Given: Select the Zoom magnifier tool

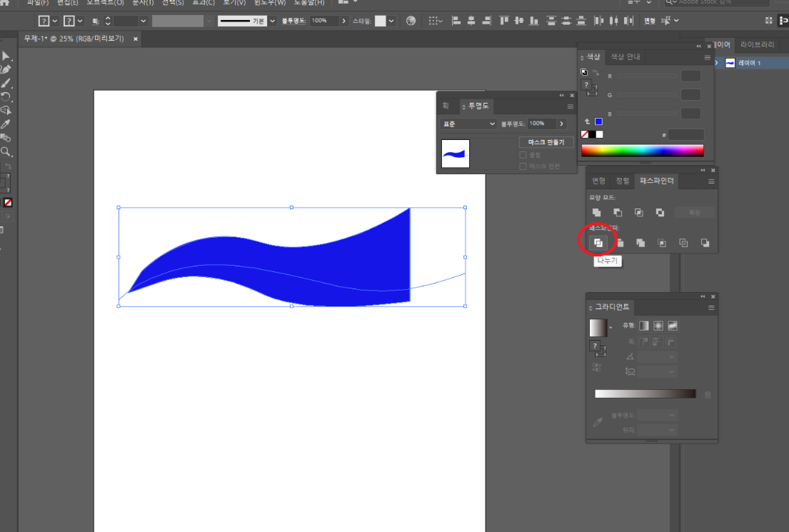Looking at the screenshot, I should coord(6,151).
